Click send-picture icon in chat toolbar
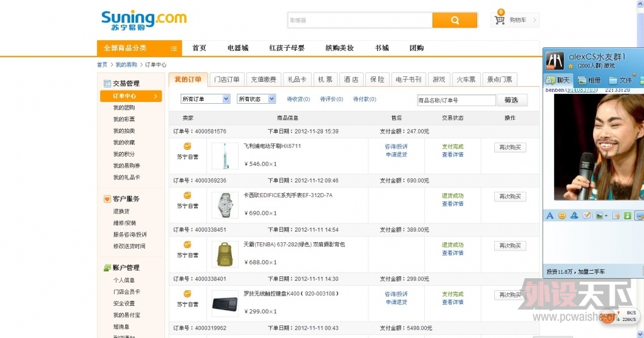644x338 pixels. [x=600, y=216]
